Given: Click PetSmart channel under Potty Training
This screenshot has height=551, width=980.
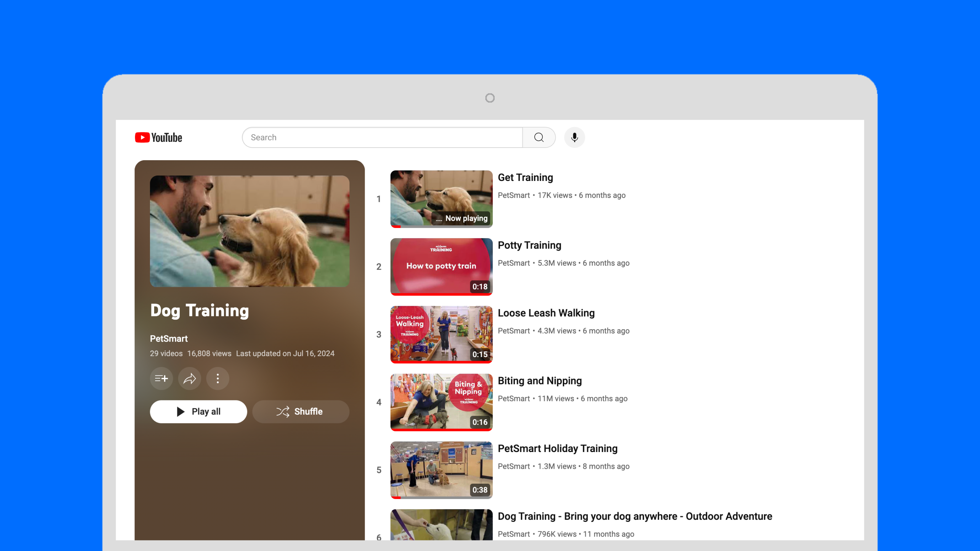Looking at the screenshot, I should [x=513, y=263].
